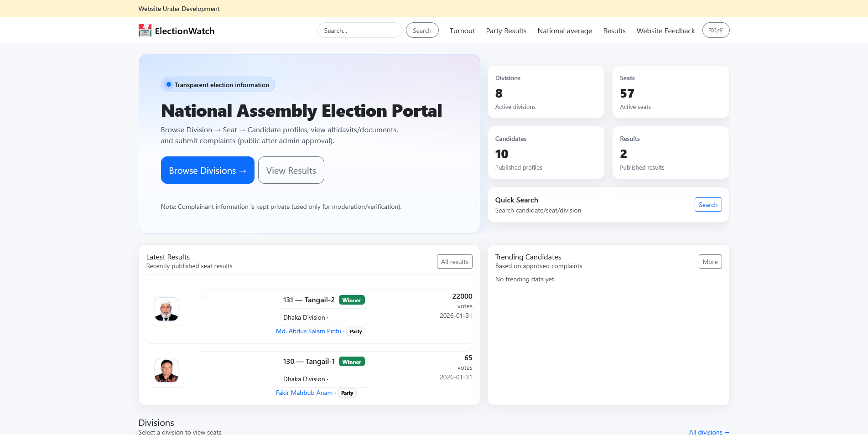Open the Fakir Mahbub Anam profile link
This screenshot has width=868, height=435.
tap(304, 393)
